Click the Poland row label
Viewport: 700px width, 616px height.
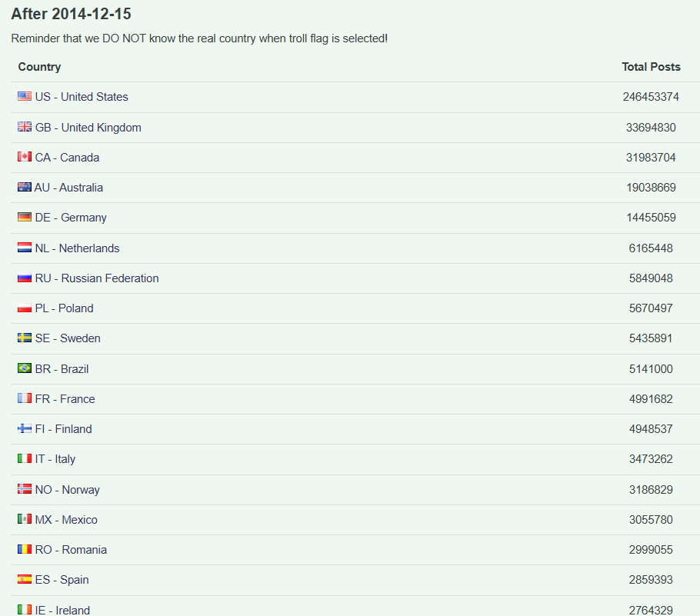(x=64, y=308)
